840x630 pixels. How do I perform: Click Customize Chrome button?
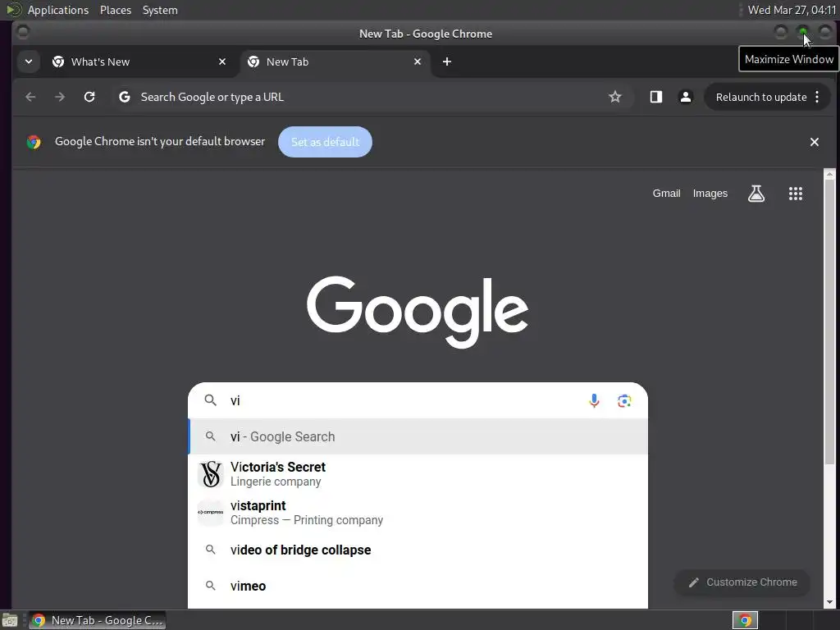[742, 582]
